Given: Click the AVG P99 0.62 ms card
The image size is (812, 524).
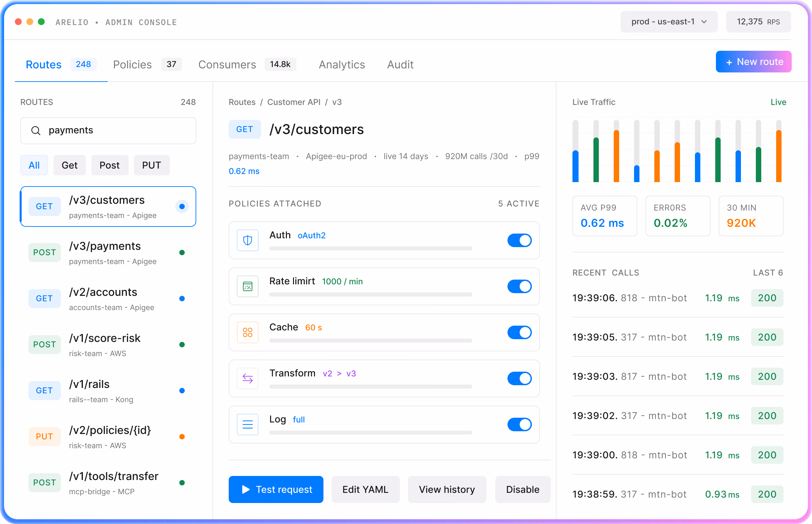Looking at the screenshot, I should (605, 216).
